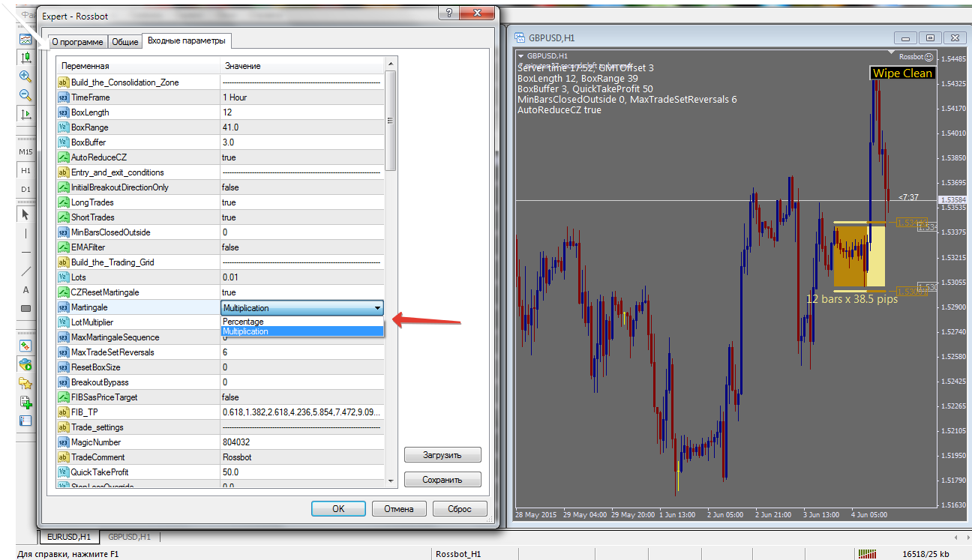Viewport: 972px width, 560px height.
Task: Switch chart to candlestick display icon
Action: [x=25, y=58]
